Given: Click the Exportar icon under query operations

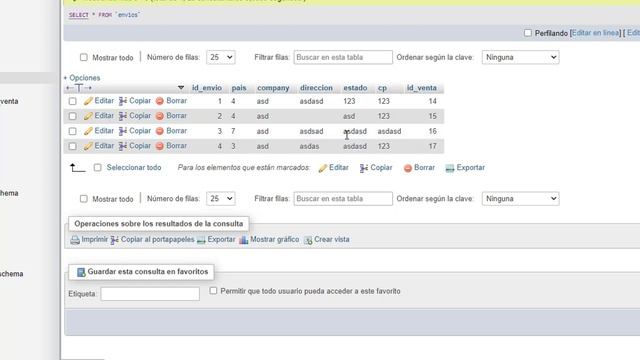Looking at the screenshot, I should point(201,240).
